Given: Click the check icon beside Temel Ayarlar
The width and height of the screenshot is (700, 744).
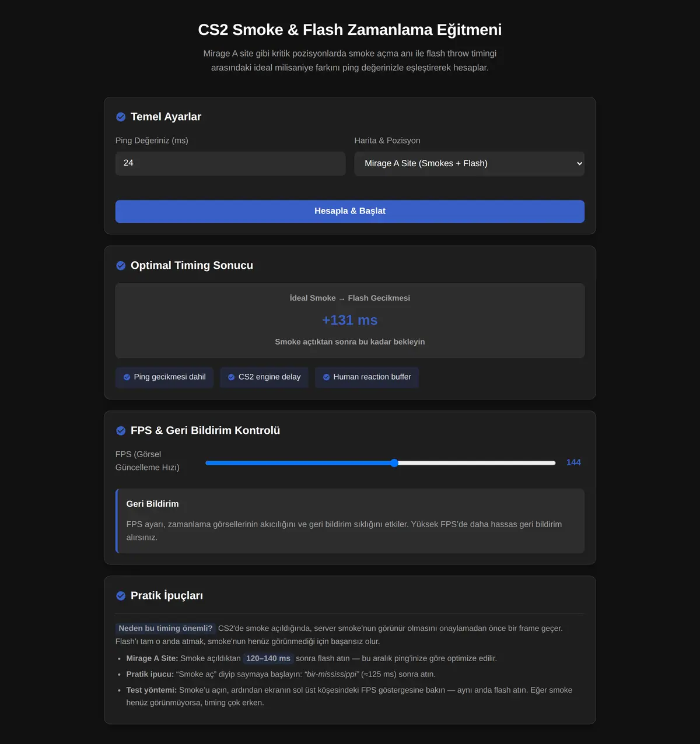Looking at the screenshot, I should click(x=121, y=117).
